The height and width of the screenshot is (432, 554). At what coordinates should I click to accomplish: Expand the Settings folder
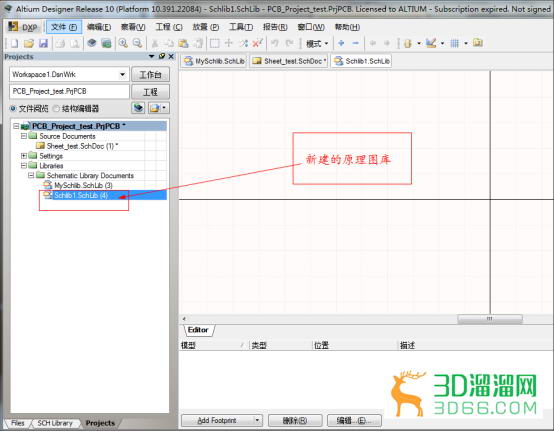tap(24, 156)
